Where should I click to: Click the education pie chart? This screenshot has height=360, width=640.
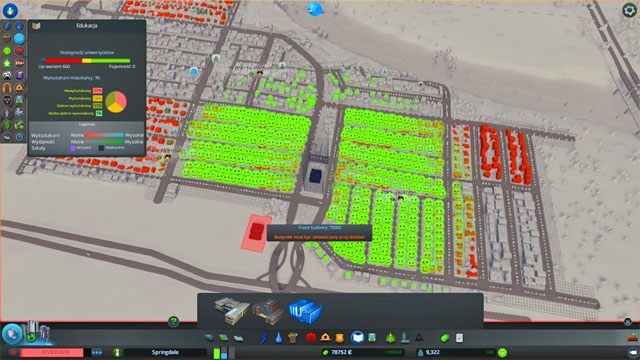tap(116, 102)
